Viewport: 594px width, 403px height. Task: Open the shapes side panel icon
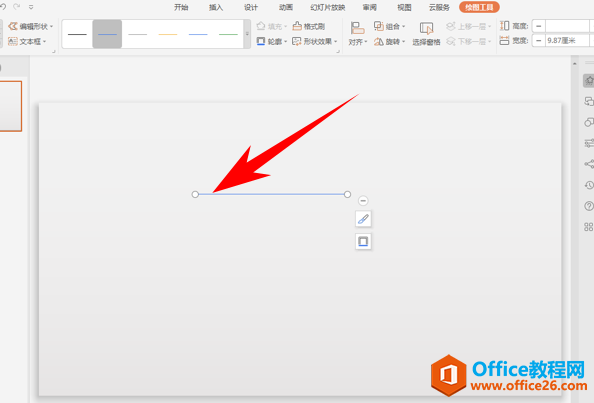[589, 122]
